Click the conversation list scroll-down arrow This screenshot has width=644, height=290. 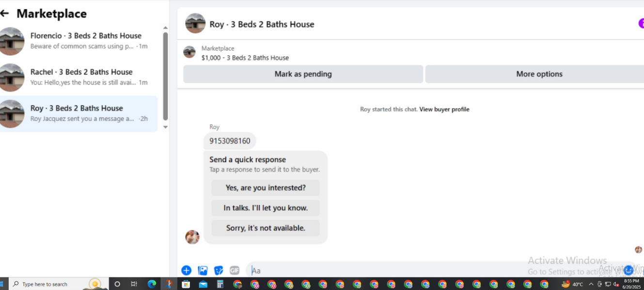[165, 127]
